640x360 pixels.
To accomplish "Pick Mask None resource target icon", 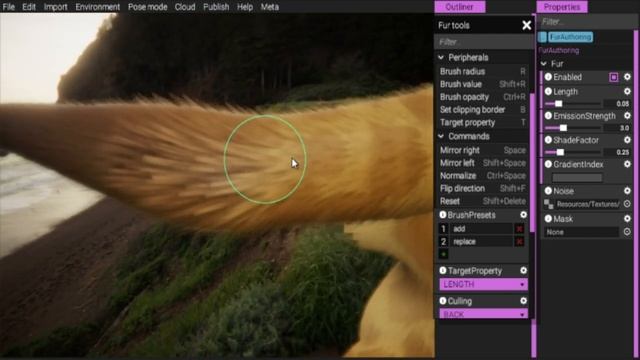I will tap(627, 232).
